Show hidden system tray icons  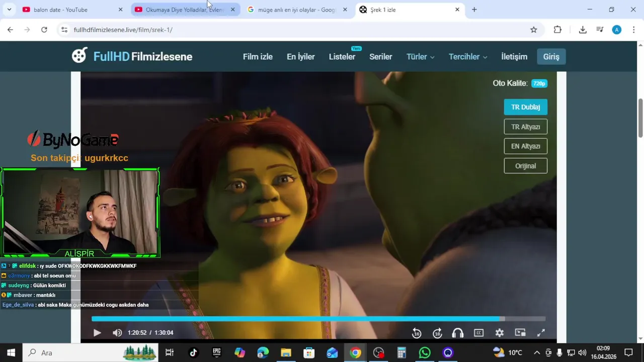coord(537,352)
